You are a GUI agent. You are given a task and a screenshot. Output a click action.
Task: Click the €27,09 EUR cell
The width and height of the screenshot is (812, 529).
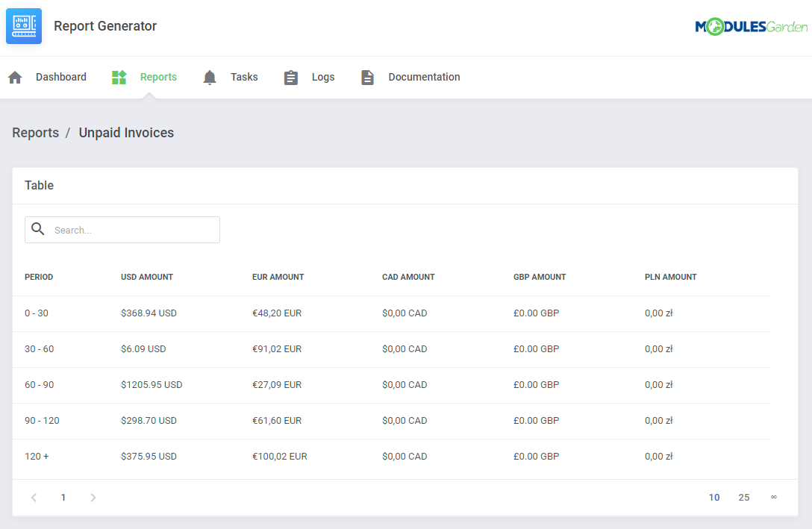point(277,385)
